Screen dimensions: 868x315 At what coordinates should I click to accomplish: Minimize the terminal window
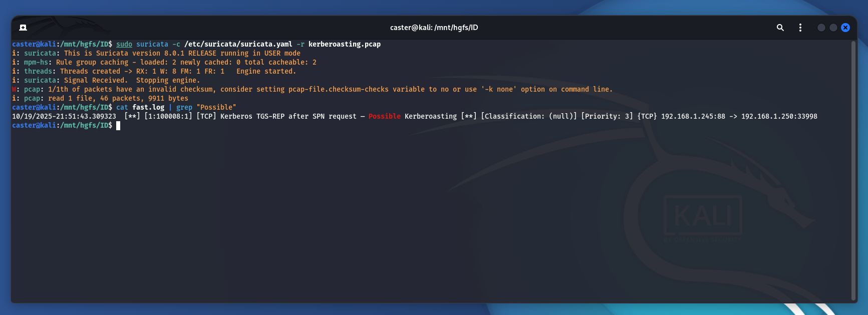click(x=821, y=28)
